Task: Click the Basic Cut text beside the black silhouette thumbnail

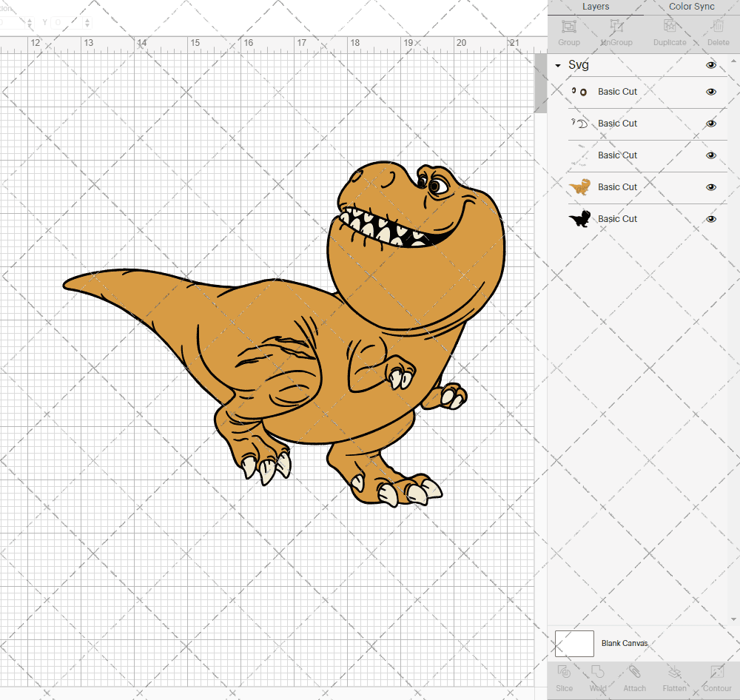Action: pos(617,218)
